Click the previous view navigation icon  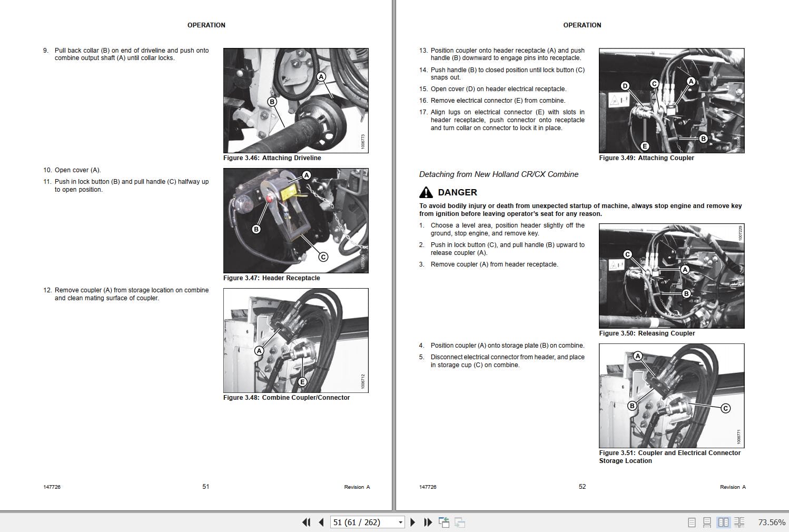(444, 522)
